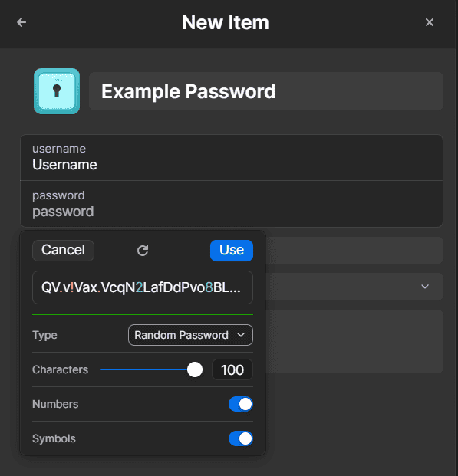Click the password field

(x=232, y=204)
